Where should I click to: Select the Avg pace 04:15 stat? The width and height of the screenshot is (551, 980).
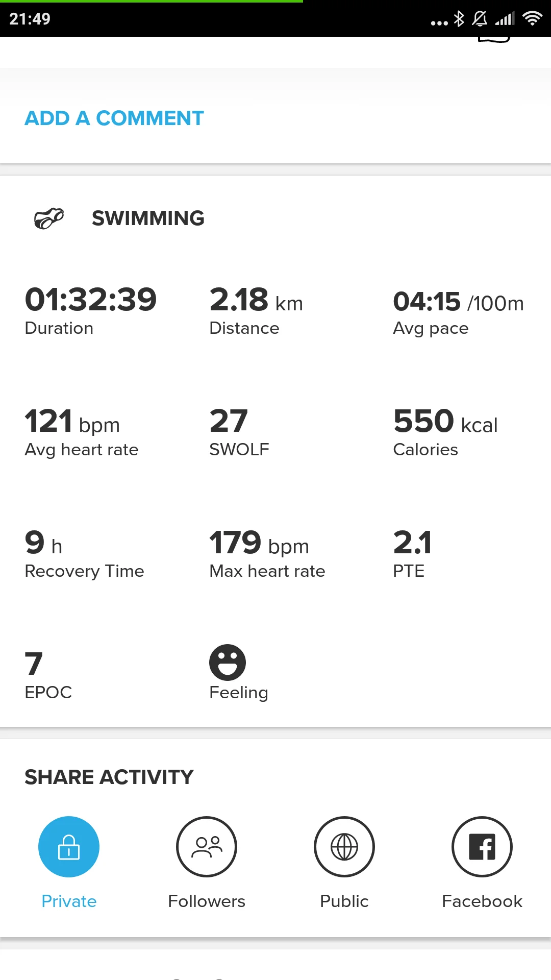tap(458, 302)
